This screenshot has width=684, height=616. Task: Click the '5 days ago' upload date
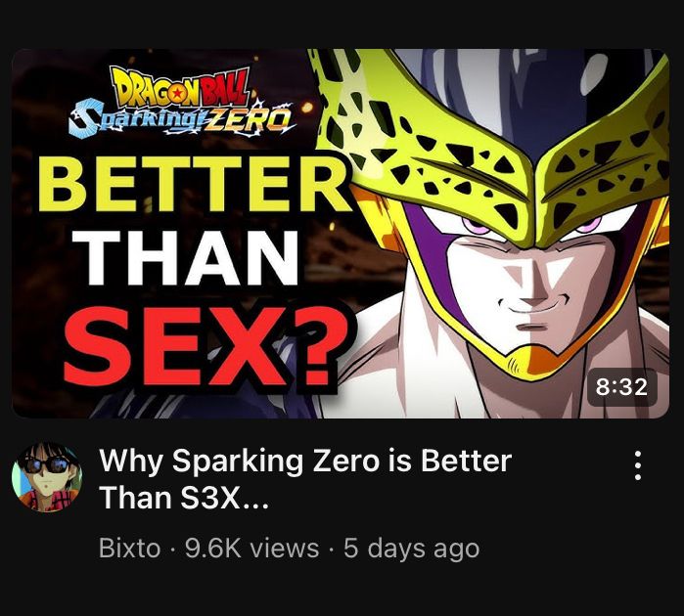411,549
